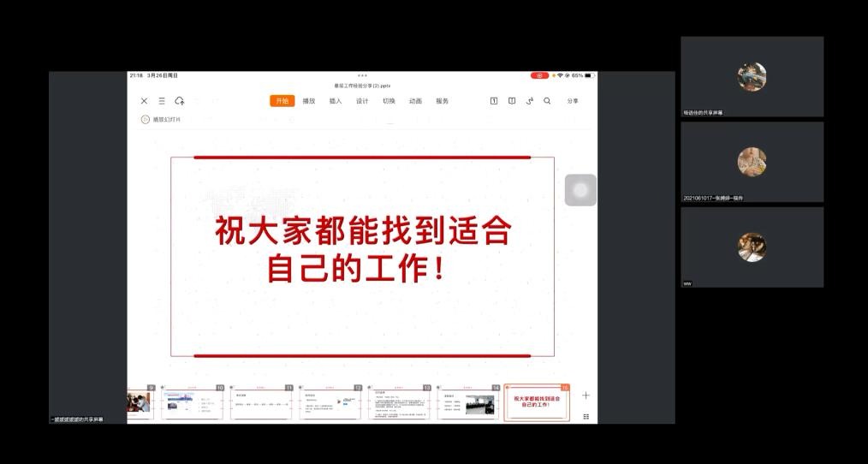Screen dimensions: 868x464
Task: Tap the floating assistive touch button
Action: [x=580, y=190]
